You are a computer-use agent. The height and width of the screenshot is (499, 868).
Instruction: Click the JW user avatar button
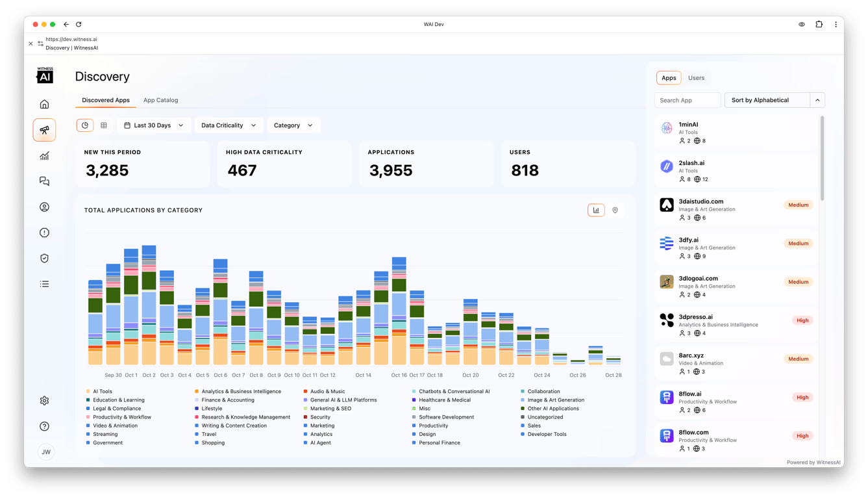click(x=45, y=452)
